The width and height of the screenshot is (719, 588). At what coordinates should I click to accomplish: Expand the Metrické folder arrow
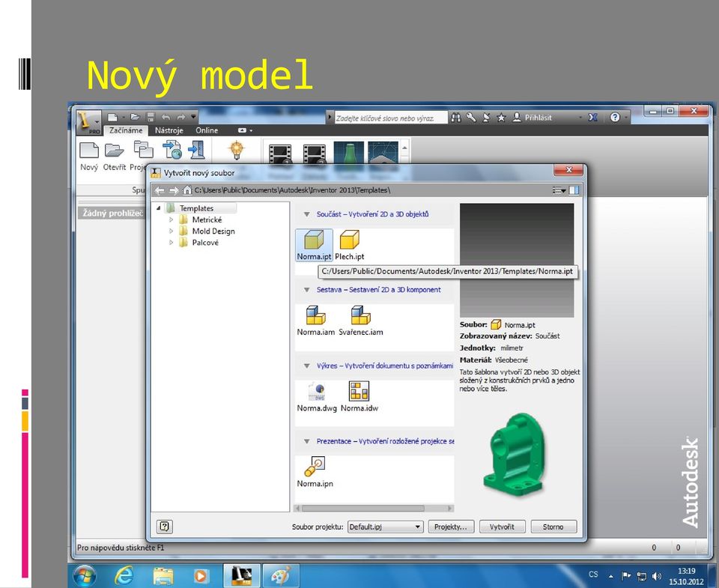click(171, 219)
